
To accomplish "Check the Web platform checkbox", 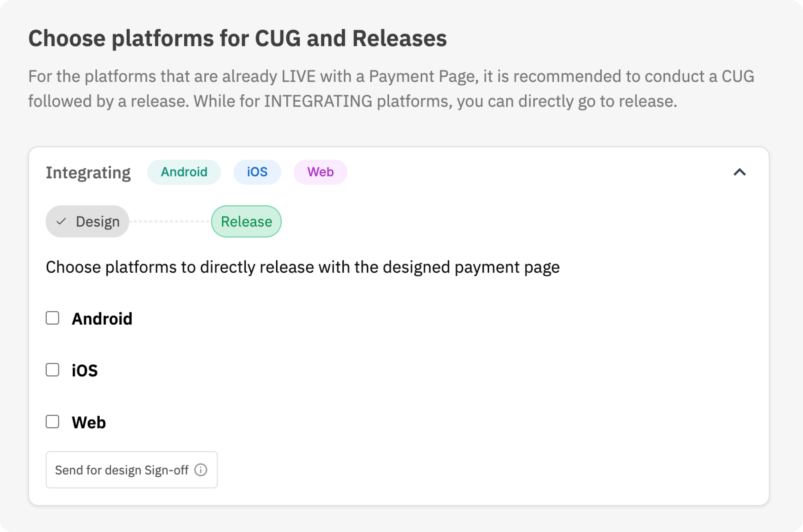I will 53,422.
